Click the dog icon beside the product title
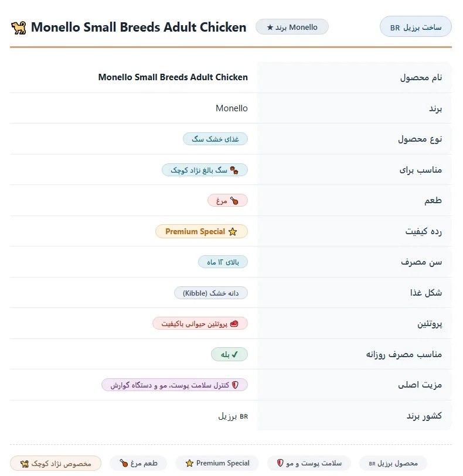463x476 pixels. 19,28
